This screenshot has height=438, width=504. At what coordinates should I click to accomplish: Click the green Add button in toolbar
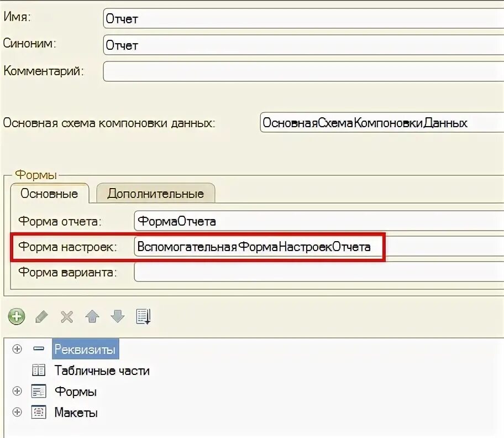(17, 316)
